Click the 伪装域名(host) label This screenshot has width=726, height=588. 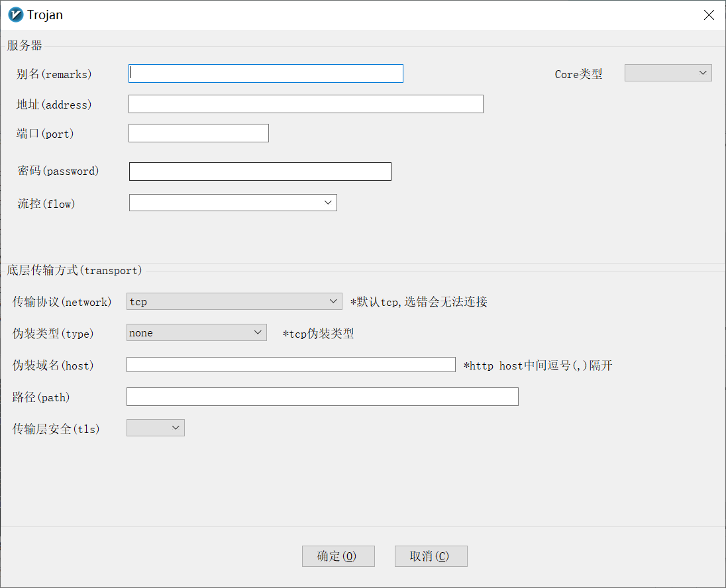pyautogui.click(x=53, y=366)
